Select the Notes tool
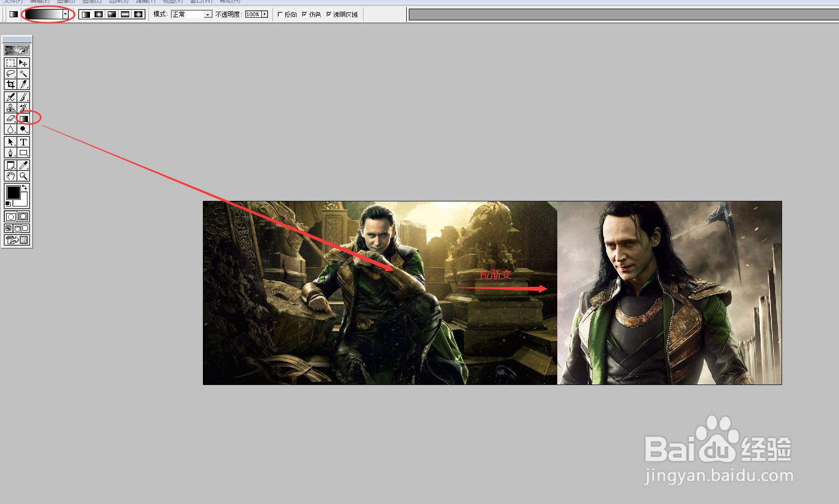Screen dimensions: 839x504 click(x=11, y=165)
